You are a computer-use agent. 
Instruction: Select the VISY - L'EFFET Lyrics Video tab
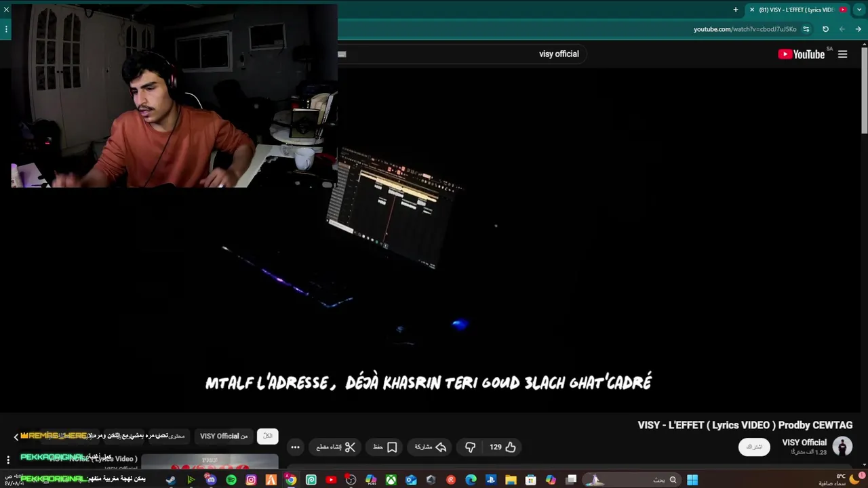coord(797,9)
